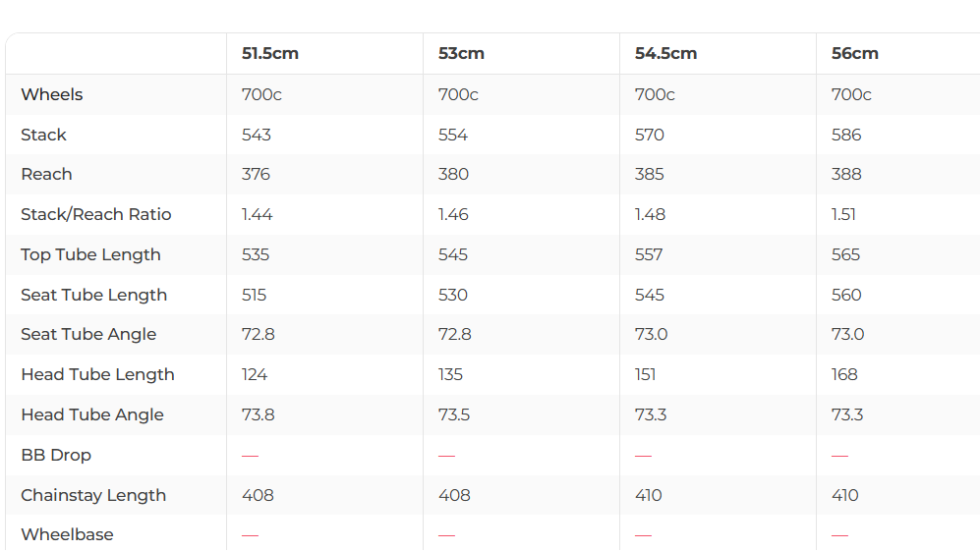Click the Seat Tube Angle row label
Screen dimensions: 980x551
[88, 335]
